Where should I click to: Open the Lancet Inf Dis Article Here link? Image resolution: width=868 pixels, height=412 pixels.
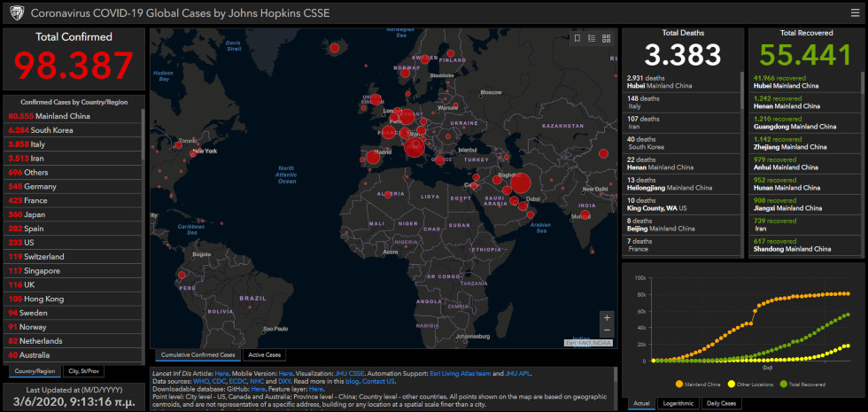[x=221, y=374]
